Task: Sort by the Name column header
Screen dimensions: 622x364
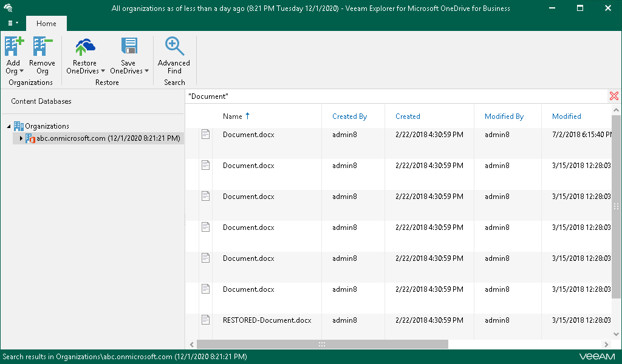Action: pos(233,116)
